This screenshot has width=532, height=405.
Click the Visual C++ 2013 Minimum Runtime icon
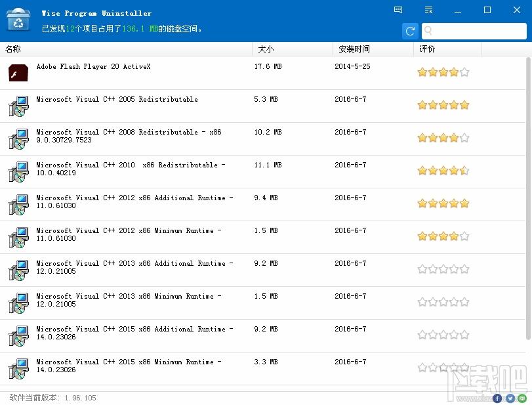18,303
